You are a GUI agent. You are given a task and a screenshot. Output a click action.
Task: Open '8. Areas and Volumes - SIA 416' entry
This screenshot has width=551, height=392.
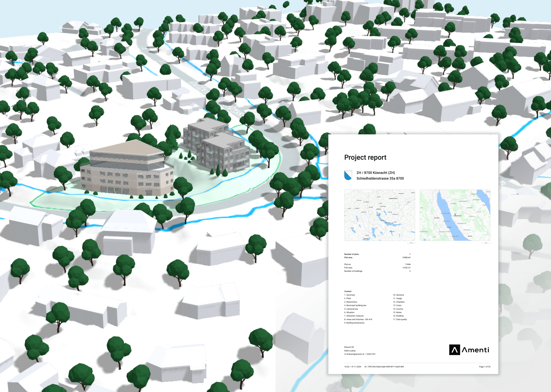pyautogui.click(x=358, y=319)
